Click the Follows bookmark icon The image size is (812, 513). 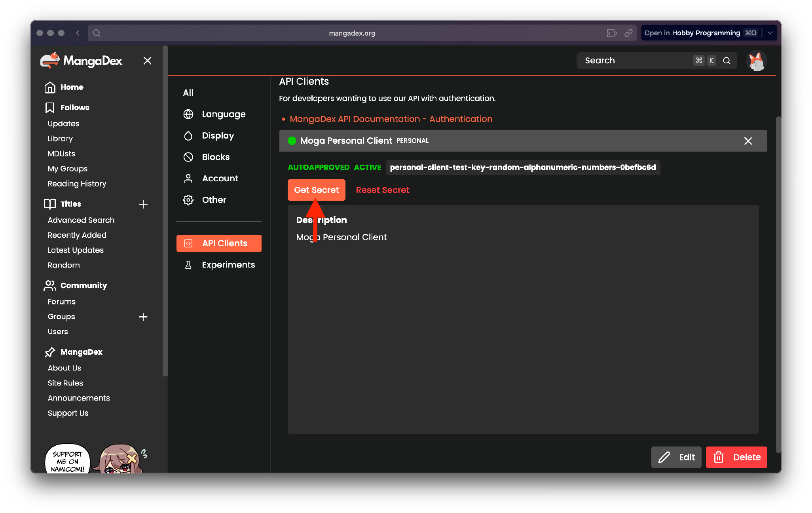click(x=50, y=108)
